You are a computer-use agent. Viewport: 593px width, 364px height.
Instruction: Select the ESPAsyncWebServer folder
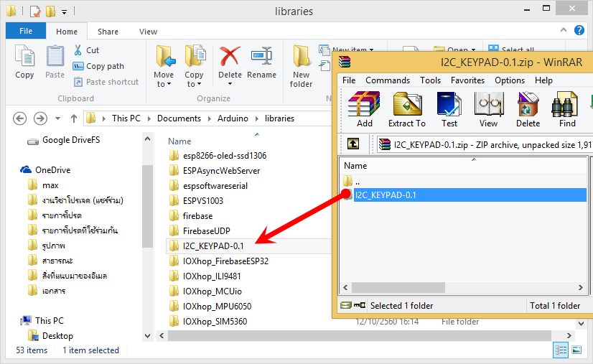point(221,171)
